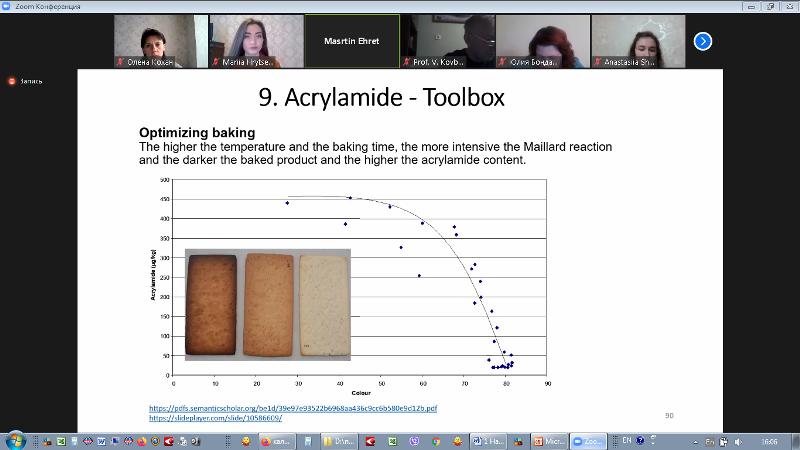Click the 'Acrylamide (µg/kg)' axis label

[x=153, y=274]
